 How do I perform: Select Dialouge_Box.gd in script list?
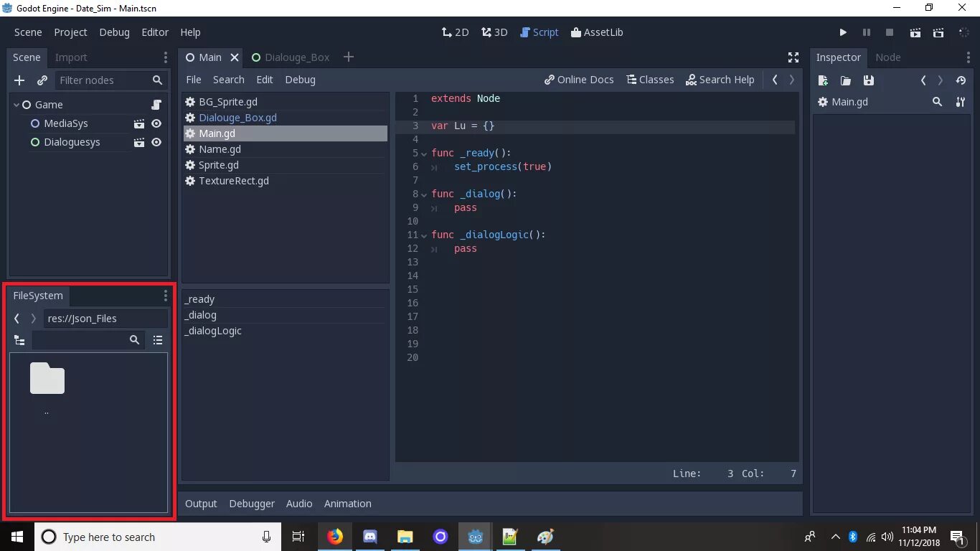click(x=286, y=118)
